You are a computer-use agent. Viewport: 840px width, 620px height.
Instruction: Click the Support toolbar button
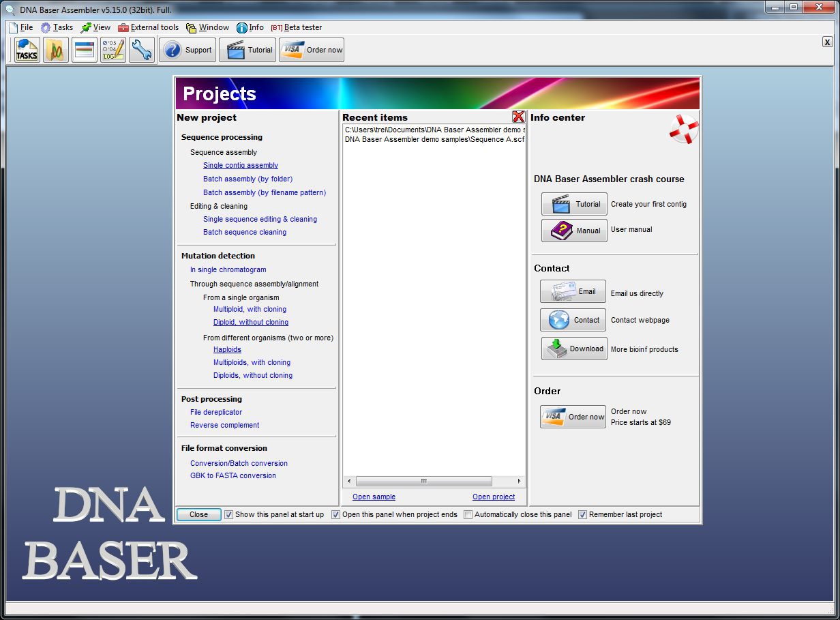(187, 50)
